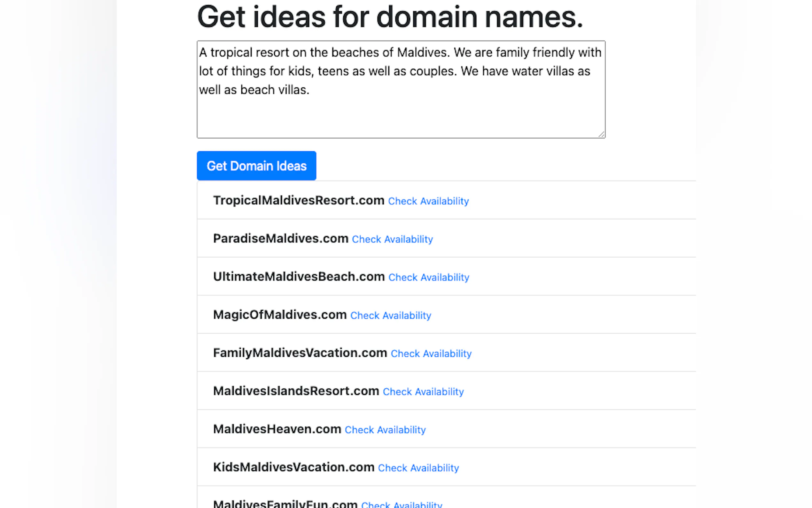The width and height of the screenshot is (812, 508).
Task: Check availability for FamilyMaldivesVacation.com
Action: pos(431,353)
